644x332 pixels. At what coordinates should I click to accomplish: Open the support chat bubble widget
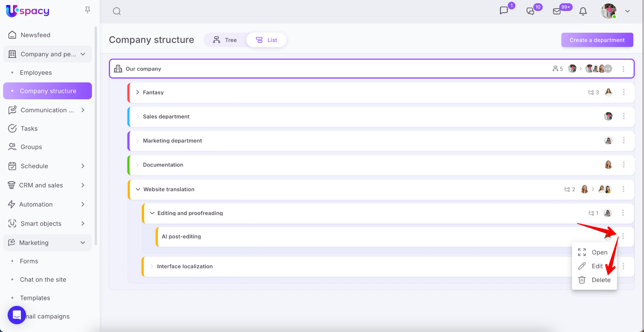tap(17, 315)
